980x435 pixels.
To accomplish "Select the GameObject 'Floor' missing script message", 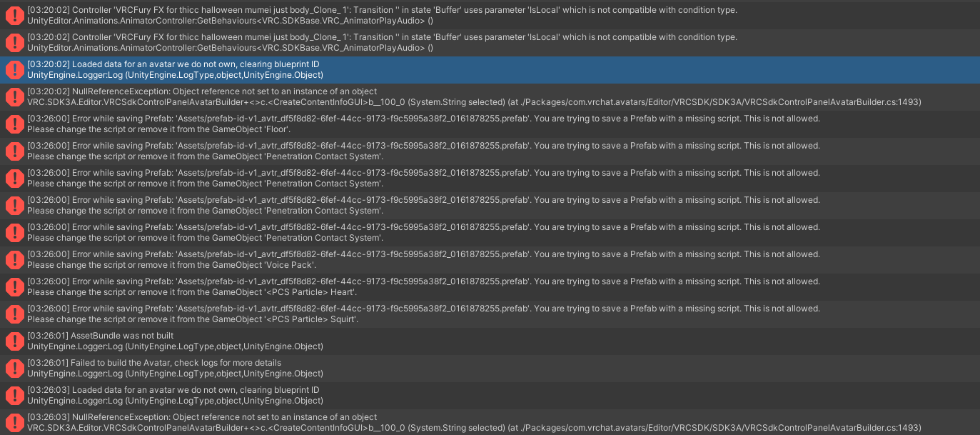I will (x=423, y=124).
